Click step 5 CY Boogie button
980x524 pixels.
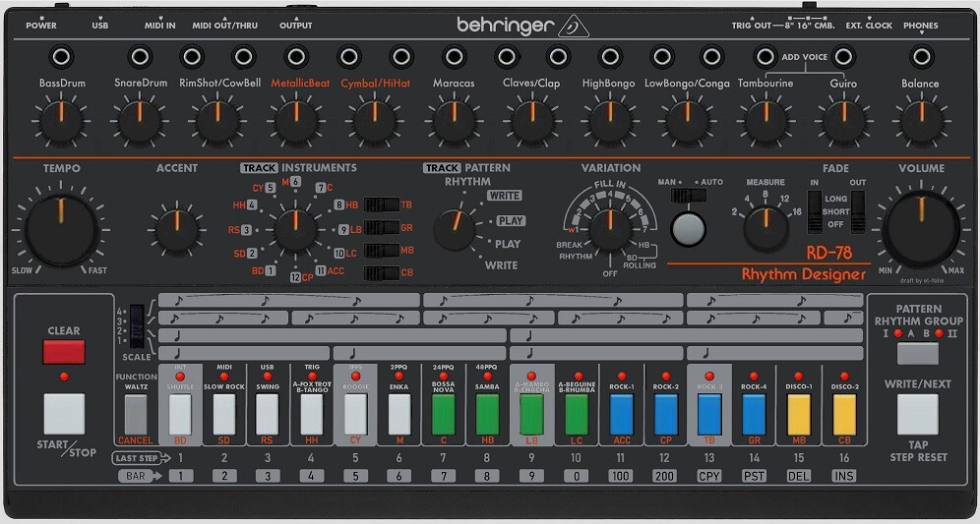[x=355, y=414]
